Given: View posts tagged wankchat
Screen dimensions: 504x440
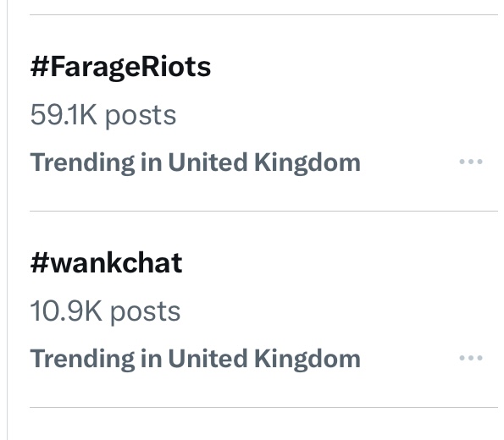Looking at the screenshot, I should [x=107, y=263].
